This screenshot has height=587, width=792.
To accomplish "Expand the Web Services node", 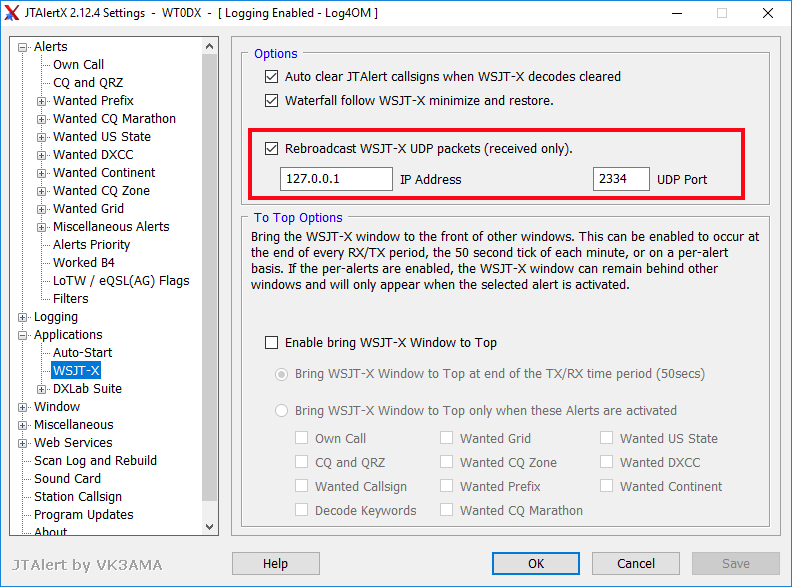I will coord(22,444).
